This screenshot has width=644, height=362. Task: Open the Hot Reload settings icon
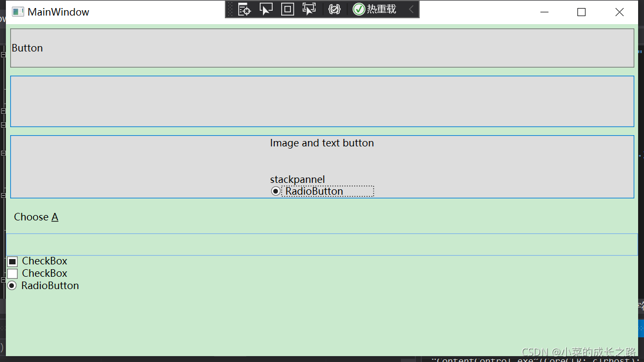tap(334, 9)
